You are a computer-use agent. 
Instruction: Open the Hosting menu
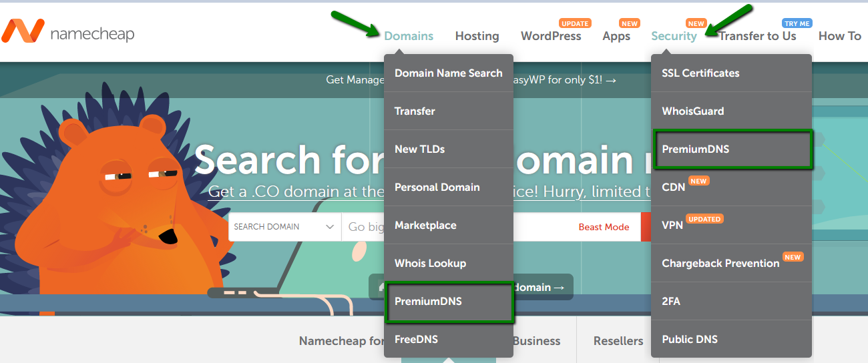[x=477, y=36]
